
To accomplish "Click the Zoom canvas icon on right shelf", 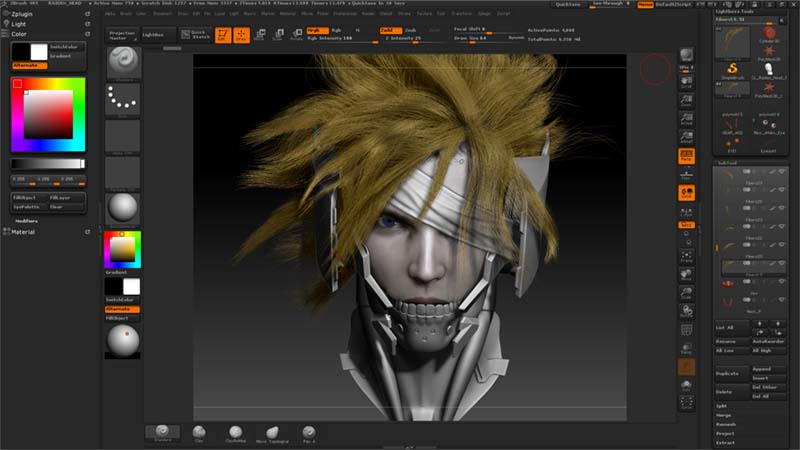I will [687, 101].
